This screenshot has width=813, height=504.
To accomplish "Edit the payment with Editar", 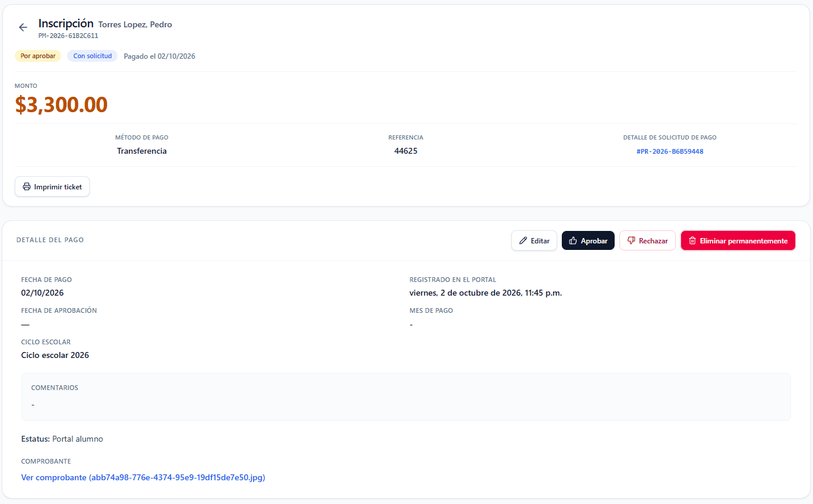I will click(534, 240).
